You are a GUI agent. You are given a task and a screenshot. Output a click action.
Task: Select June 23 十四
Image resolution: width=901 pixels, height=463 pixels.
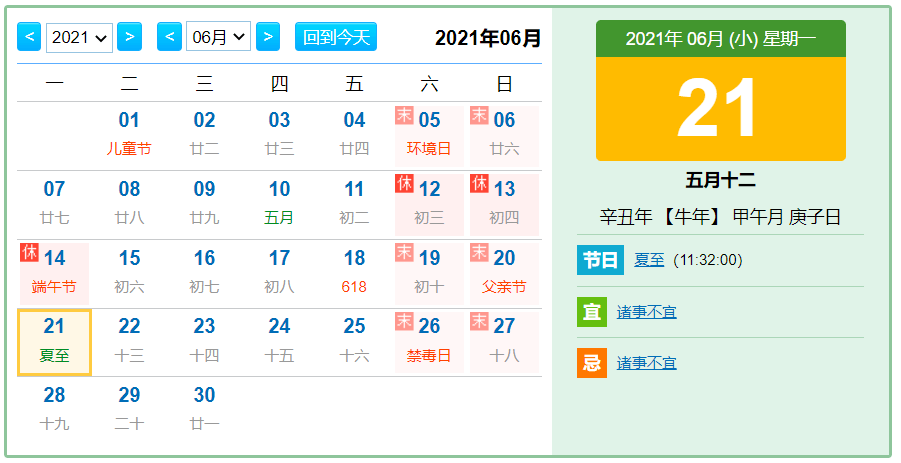pos(204,342)
